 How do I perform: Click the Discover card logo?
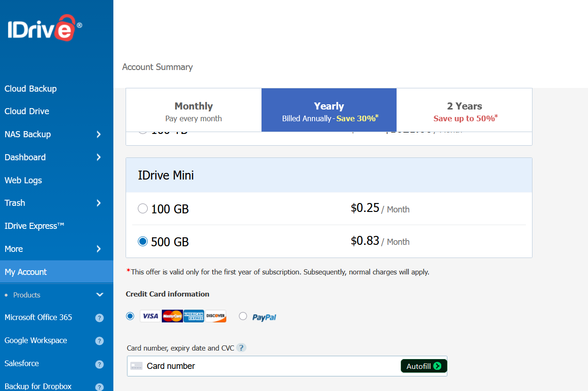pyautogui.click(x=215, y=316)
